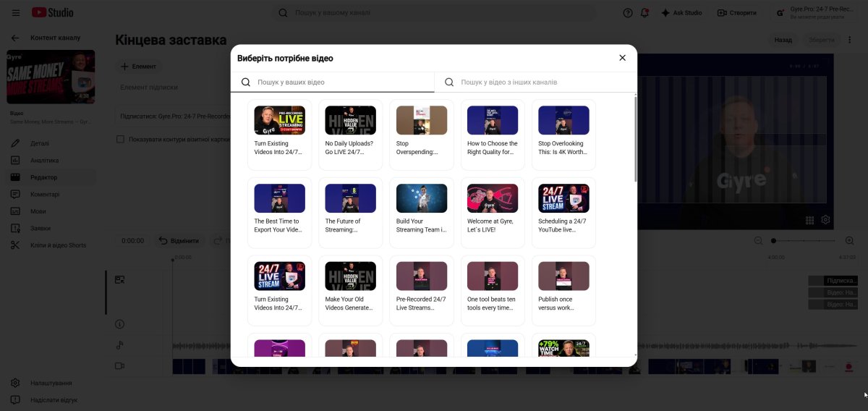This screenshot has width=868, height=411.
Task: Go to YouTube Studio home logo
Action: tap(53, 13)
